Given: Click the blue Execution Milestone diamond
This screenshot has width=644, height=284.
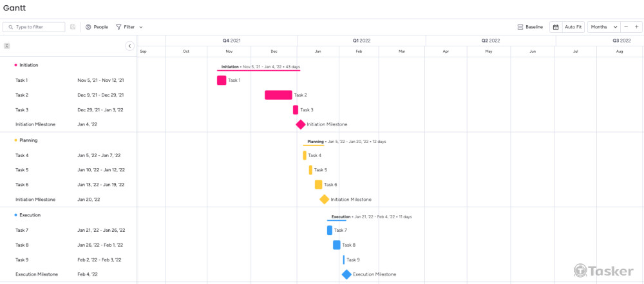Looking at the screenshot, I should [x=346, y=274].
